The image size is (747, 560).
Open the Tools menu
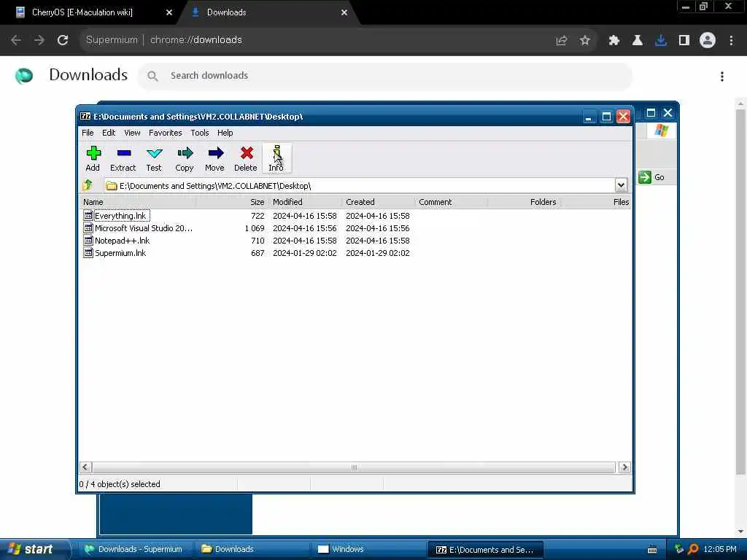pos(200,133)
